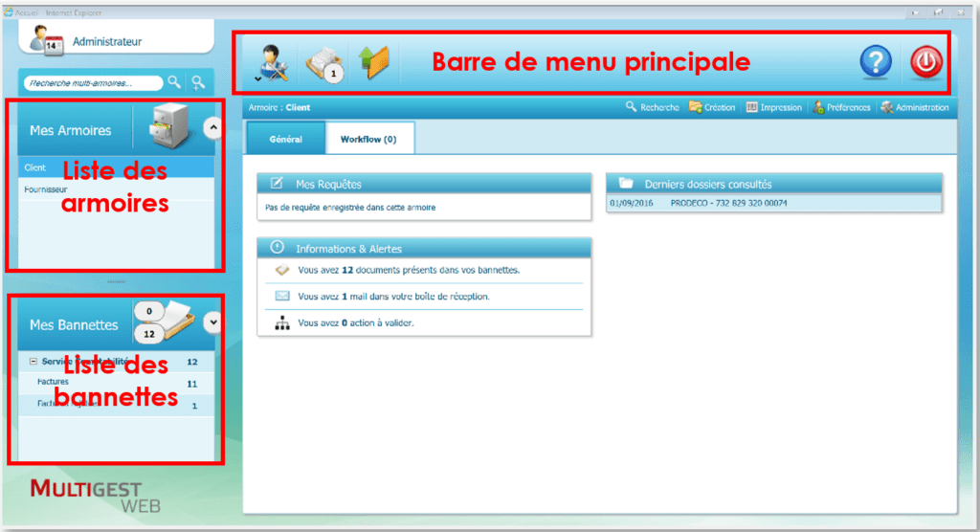Collapse the Service comptabilité tree node
This screenshot has height=532, width=980.
(x=33, y=362)
